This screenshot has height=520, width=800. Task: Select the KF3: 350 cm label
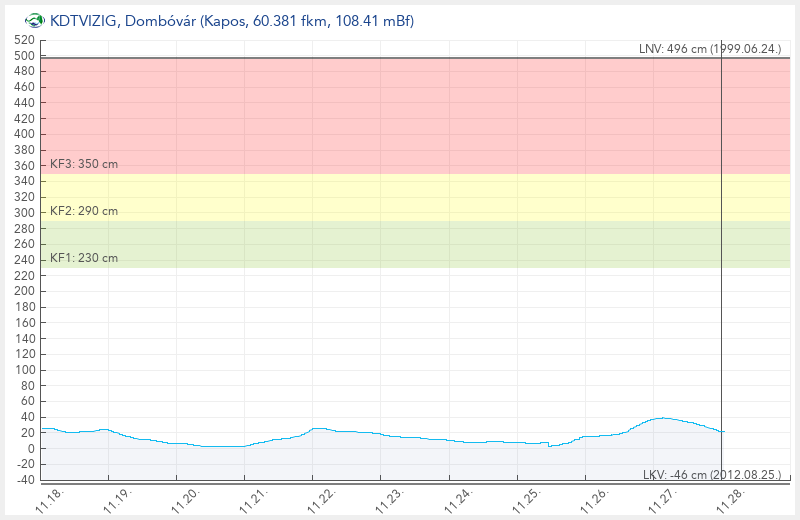pos(84,164)
